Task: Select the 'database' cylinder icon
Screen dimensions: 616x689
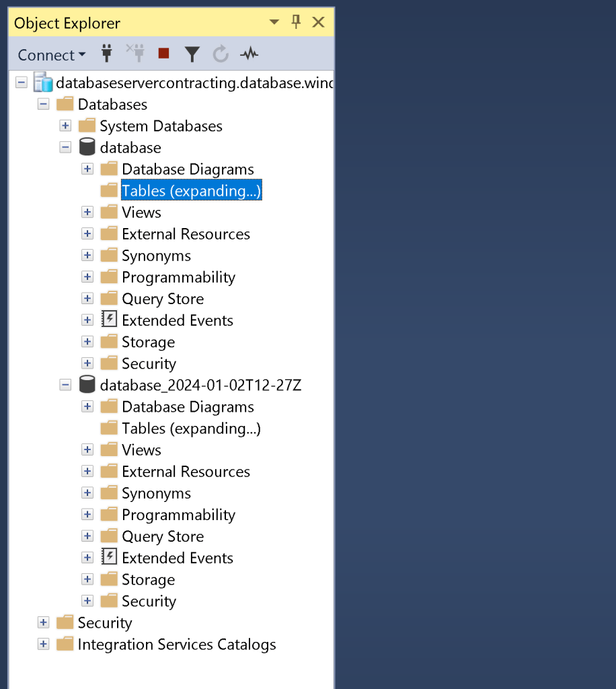Action: point(87,147)
